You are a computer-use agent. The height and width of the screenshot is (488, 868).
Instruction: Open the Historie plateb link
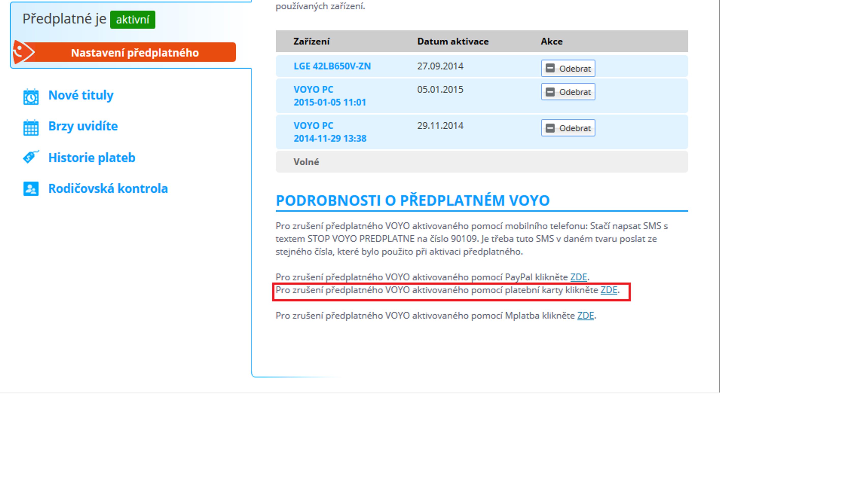click(92, 158)
